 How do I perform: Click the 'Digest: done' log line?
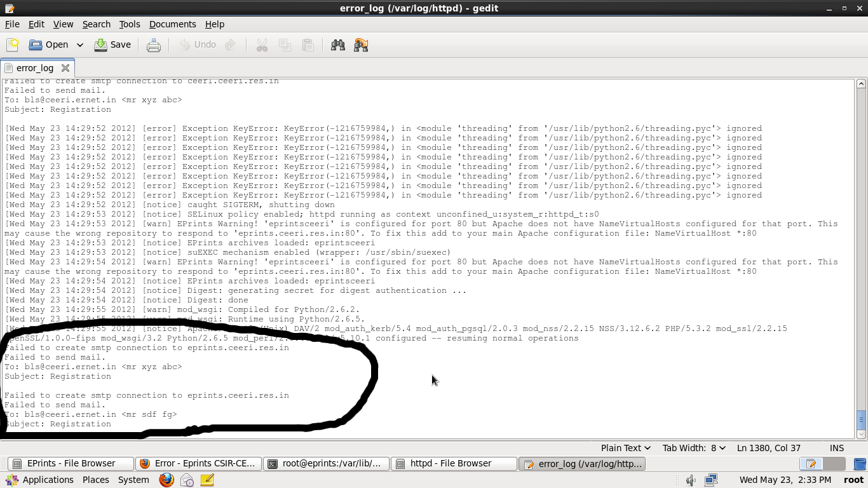click(126, 300)
